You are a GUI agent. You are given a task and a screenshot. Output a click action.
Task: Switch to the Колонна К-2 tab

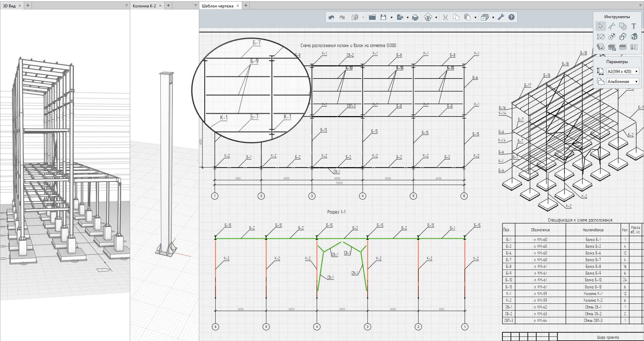pyautogui.click(x=144, y=6)
